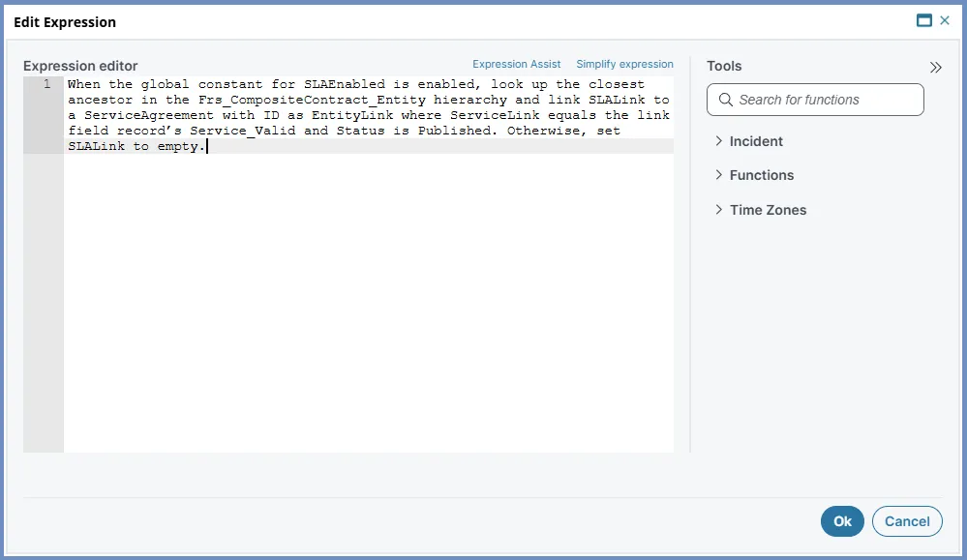Viewport: 967px width, 560px height.
Task: Click the word Frs_CompositeContract_Entity in the expression
Action: 312,100
